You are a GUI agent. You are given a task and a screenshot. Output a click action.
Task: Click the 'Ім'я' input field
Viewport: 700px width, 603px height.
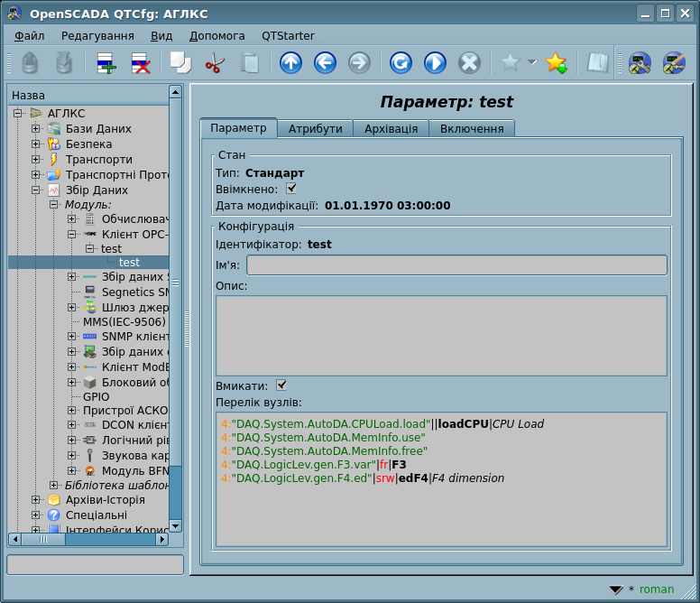(x=456, y=264)
